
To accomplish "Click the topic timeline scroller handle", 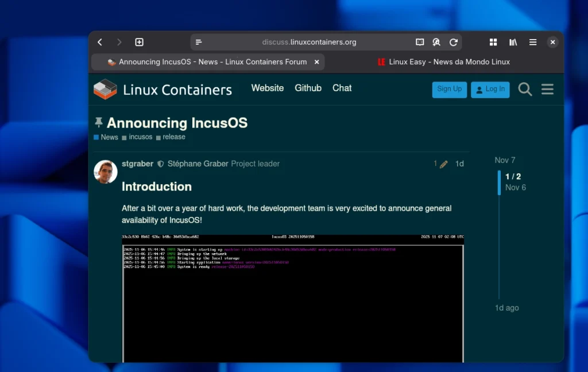I will coord(499,182).
